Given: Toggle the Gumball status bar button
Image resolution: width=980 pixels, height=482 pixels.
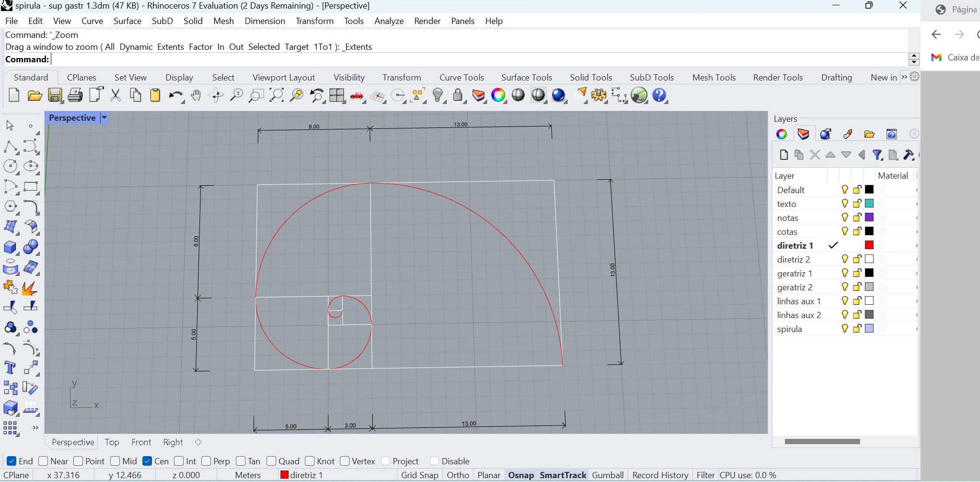Looking at the screenshot, I should pos(607,475).
